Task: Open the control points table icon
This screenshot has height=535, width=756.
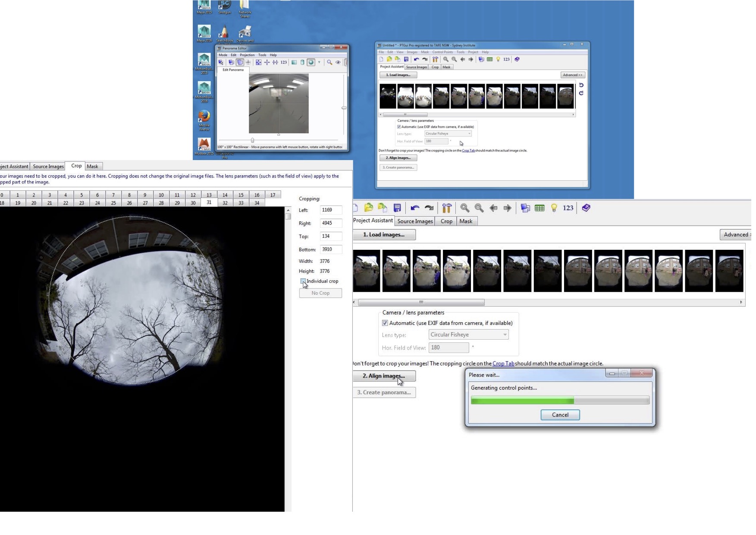Action: 540,208
